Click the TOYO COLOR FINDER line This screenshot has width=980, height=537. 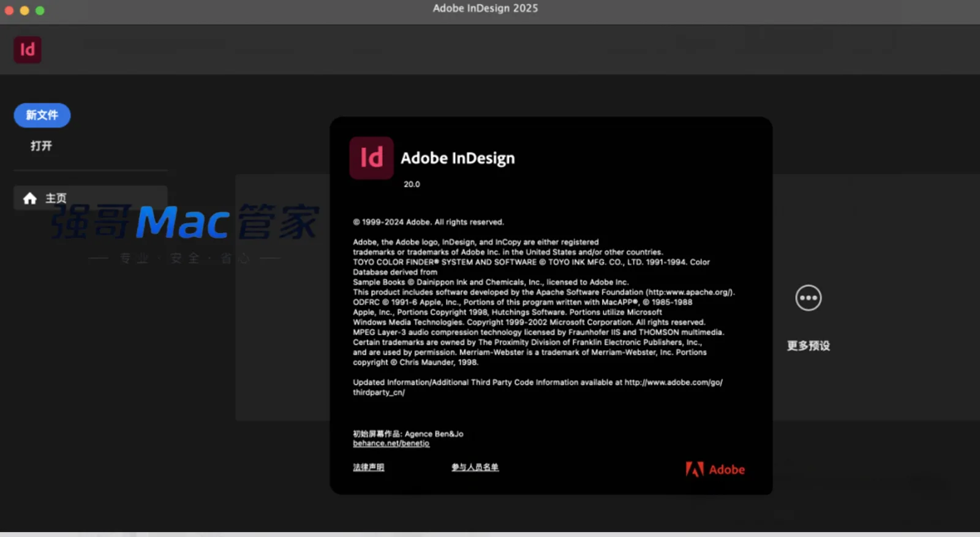[x=531, y=262]
